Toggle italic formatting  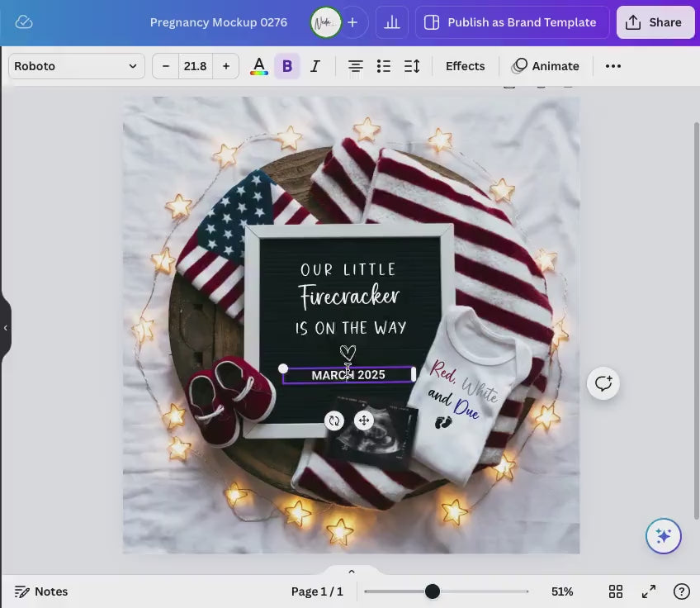coord(315,66)
